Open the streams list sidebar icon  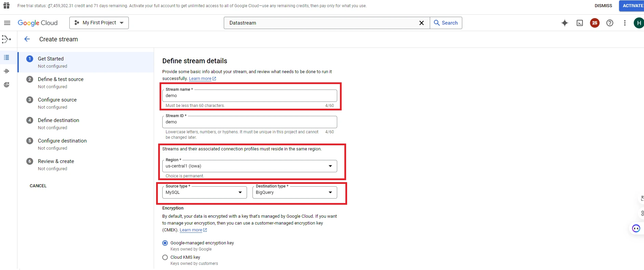6,57
